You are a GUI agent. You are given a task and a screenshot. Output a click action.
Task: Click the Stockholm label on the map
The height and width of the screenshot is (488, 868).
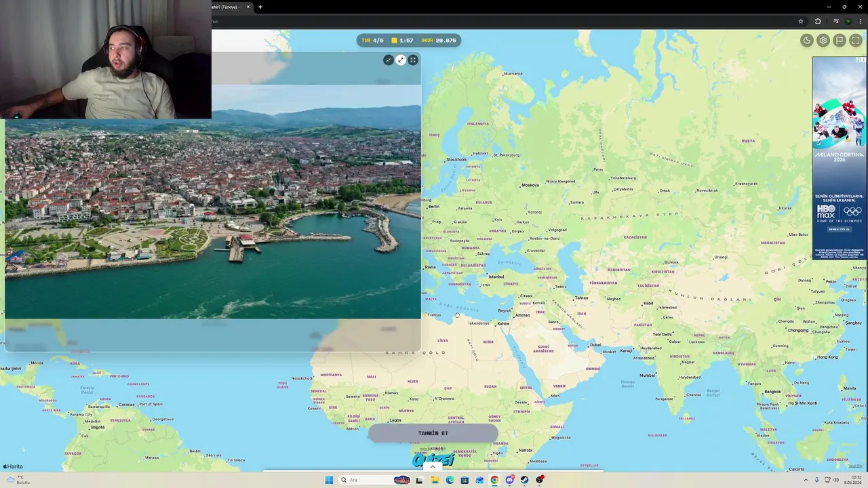[x=456, y=159]
